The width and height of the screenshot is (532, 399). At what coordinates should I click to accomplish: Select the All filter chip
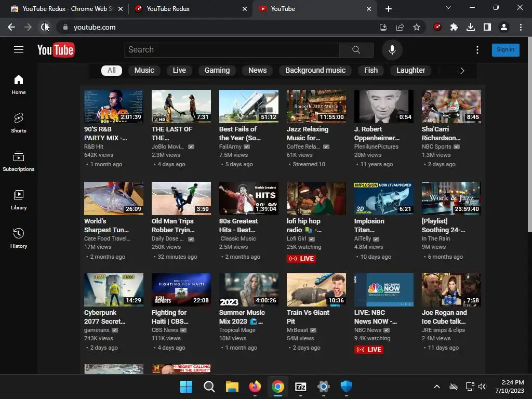[x=112, y=70]
